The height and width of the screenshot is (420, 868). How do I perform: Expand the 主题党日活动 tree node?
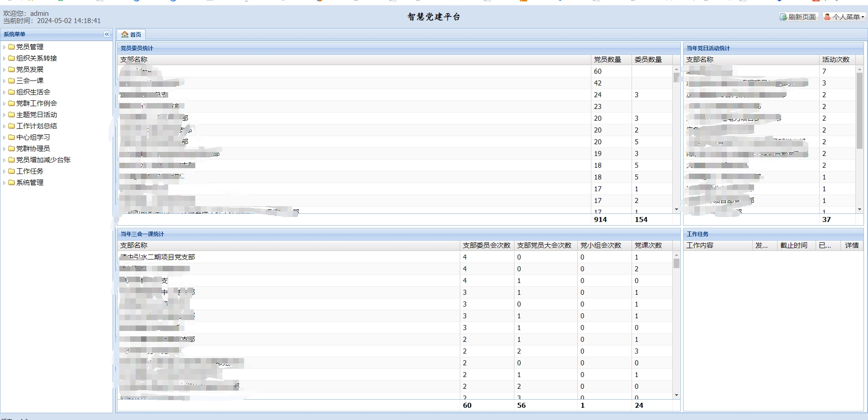click(4, 114)
